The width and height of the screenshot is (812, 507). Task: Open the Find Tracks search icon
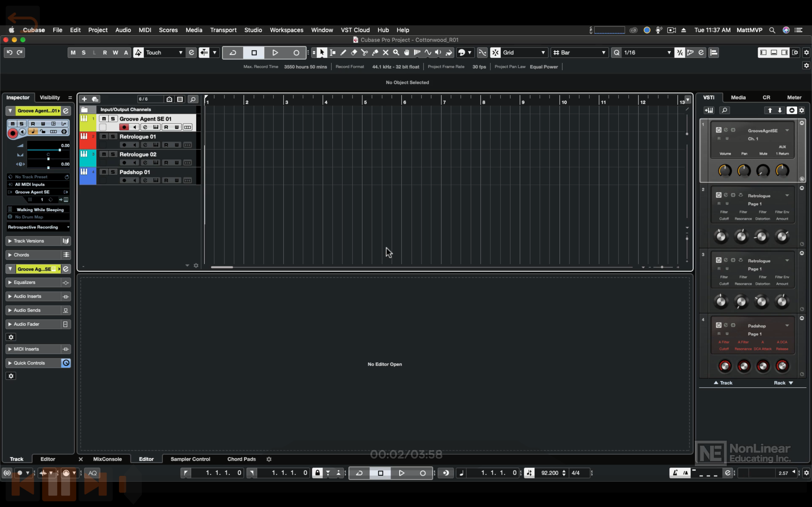(193, 99)
